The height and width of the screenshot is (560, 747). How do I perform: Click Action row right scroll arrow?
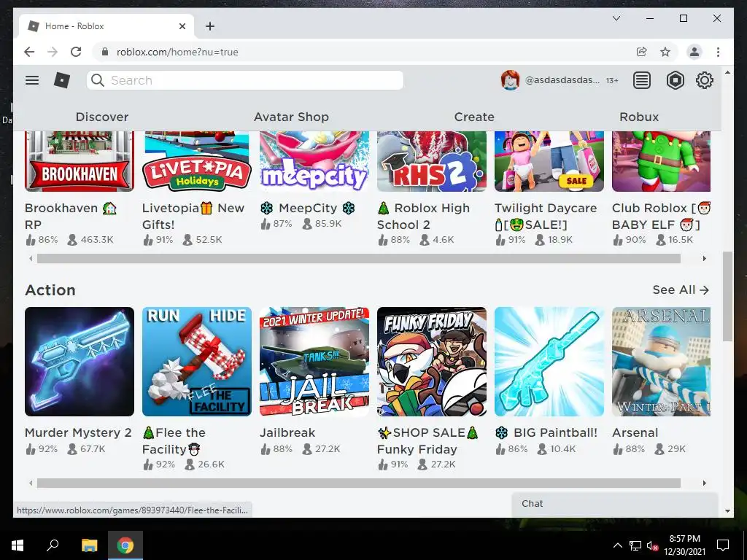click(705, 483)
